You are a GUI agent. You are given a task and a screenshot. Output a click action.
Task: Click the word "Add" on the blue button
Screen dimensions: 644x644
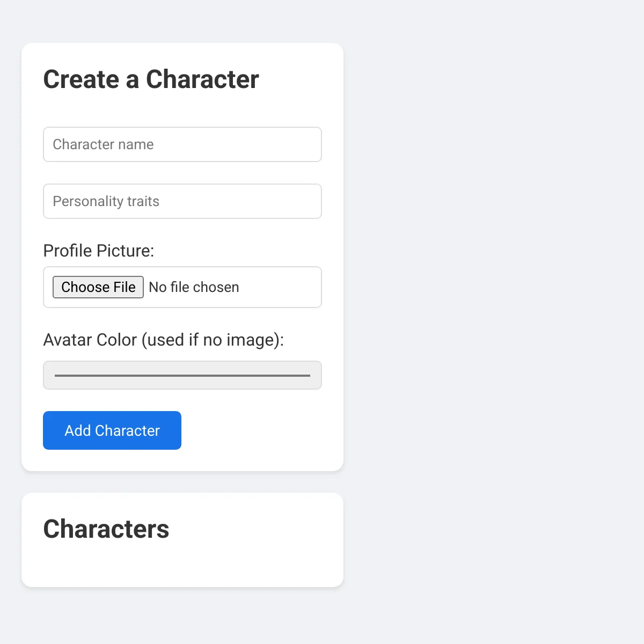(78, 430)
